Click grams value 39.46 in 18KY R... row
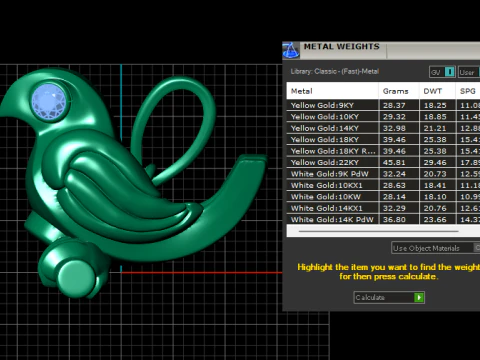This screenshot has height=360, width=480. click(x=399, y=151)
